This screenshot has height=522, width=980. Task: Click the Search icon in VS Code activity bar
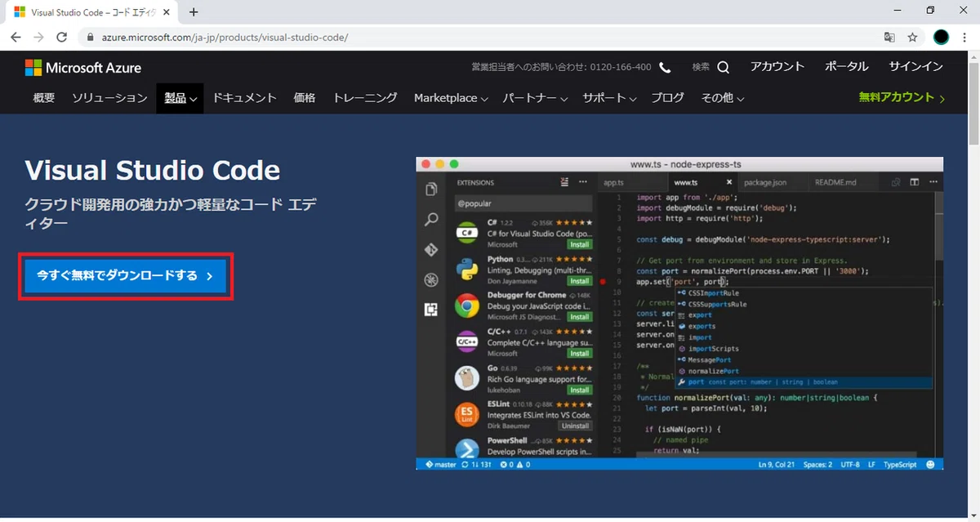pos(431,220)
